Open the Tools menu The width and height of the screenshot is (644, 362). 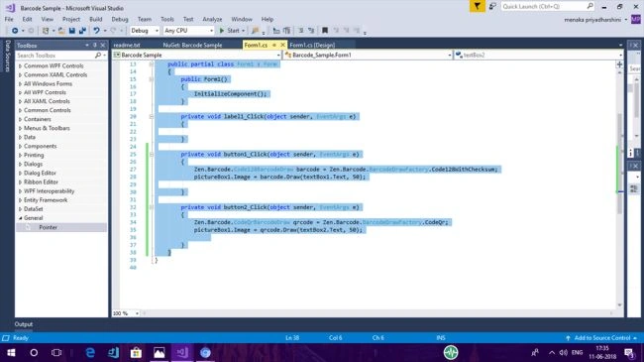(x=167, y=19)
